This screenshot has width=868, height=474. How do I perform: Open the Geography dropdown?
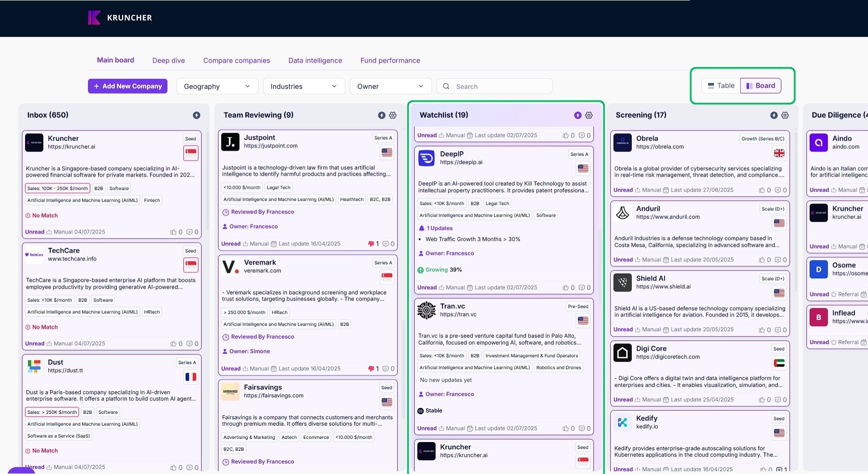pyautogui.click(x=217, y=86)
